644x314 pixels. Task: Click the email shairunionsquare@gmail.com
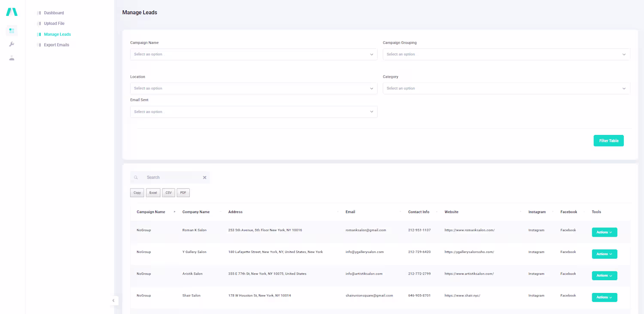click(369, 296)
